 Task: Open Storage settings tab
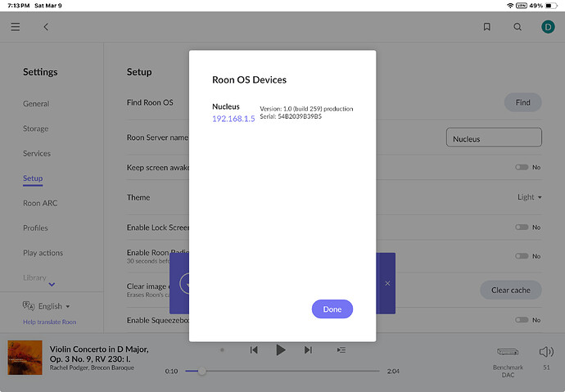pos(36,128)
